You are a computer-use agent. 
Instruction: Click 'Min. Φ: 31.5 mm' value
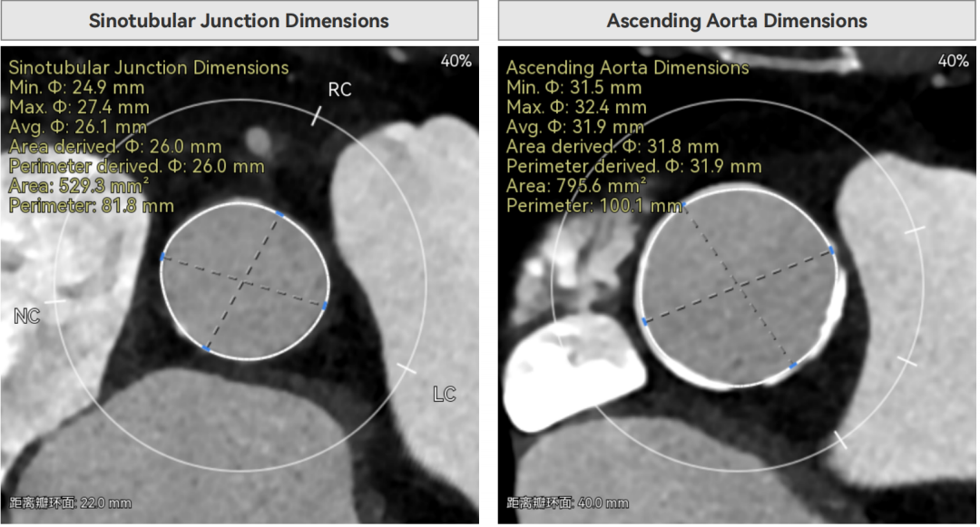pyautogui.click(x=574, y=87)
